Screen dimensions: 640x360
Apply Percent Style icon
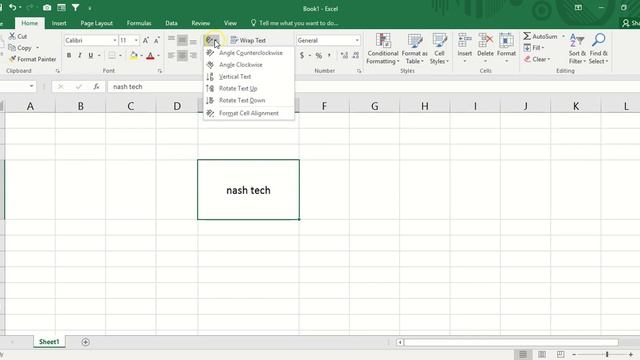pyautogui.click(x=318, y=56)
